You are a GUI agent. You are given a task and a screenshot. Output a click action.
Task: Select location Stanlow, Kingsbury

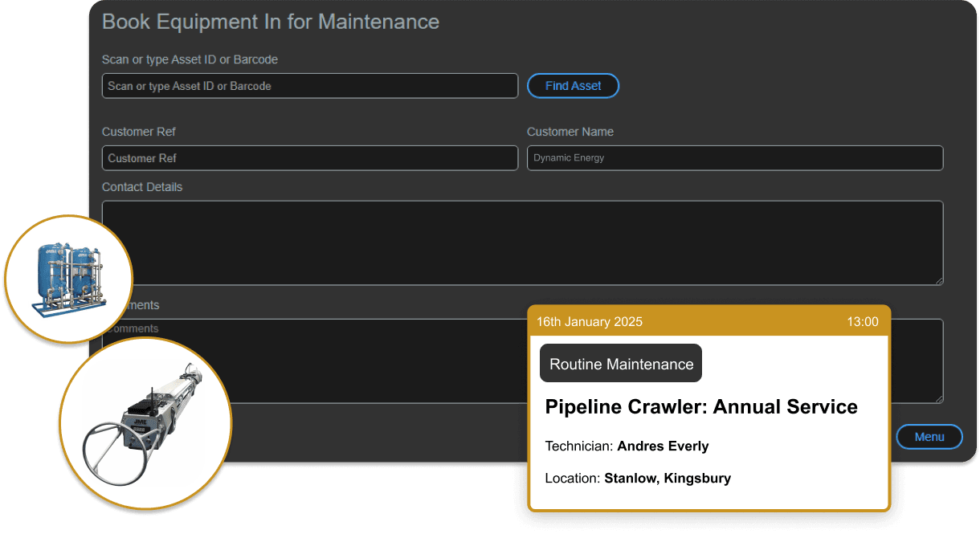[x=668, y=479]
